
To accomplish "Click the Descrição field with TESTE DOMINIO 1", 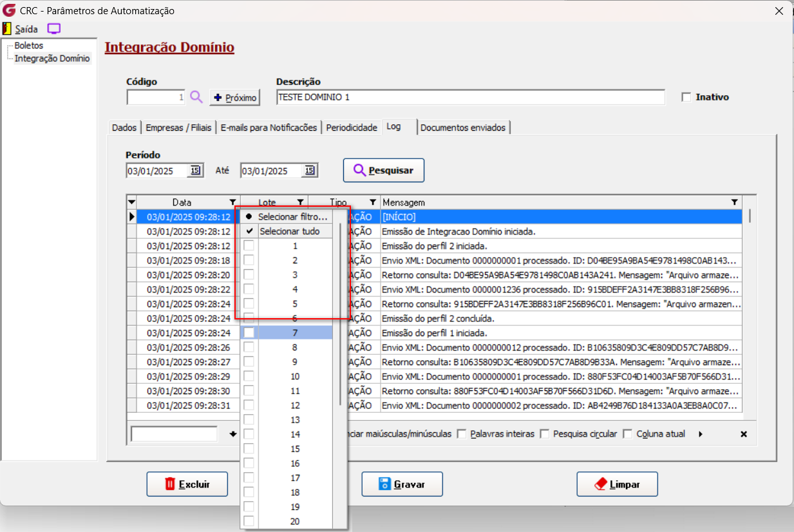I will tap(470, 97).
